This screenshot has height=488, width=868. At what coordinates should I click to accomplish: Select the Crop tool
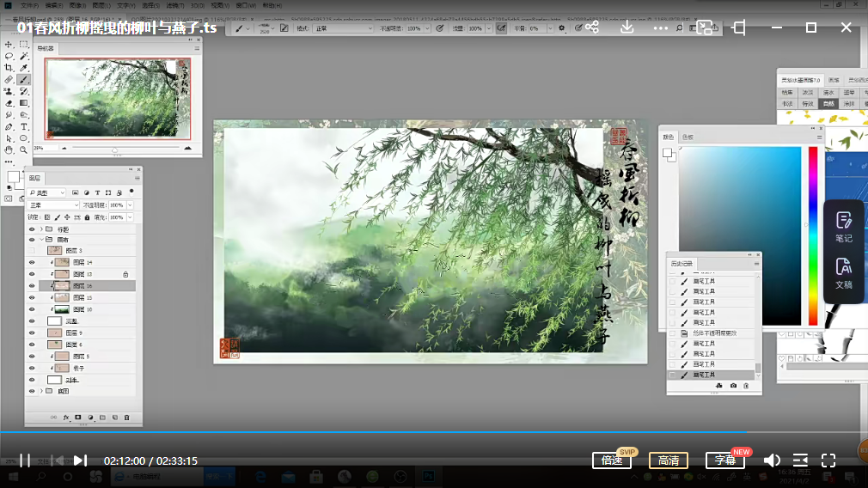point(9,68)
